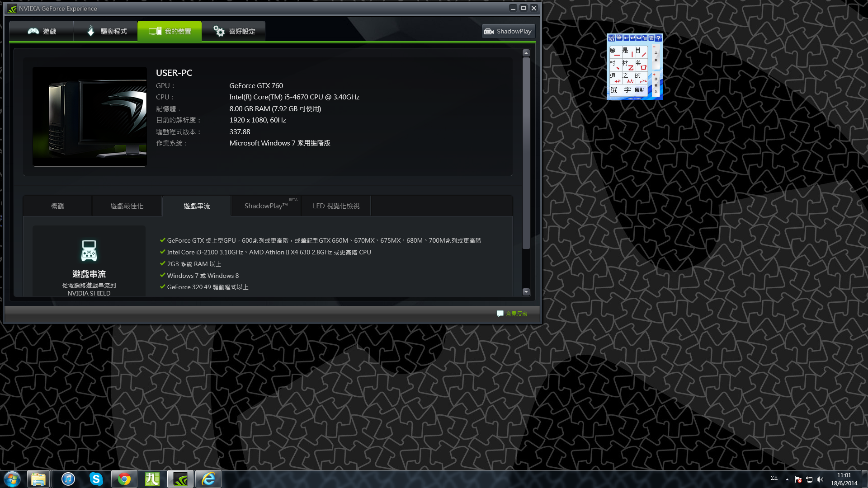Open Google Chrome from the taskbar
The image size is (868, 488).
coord(124,479)
